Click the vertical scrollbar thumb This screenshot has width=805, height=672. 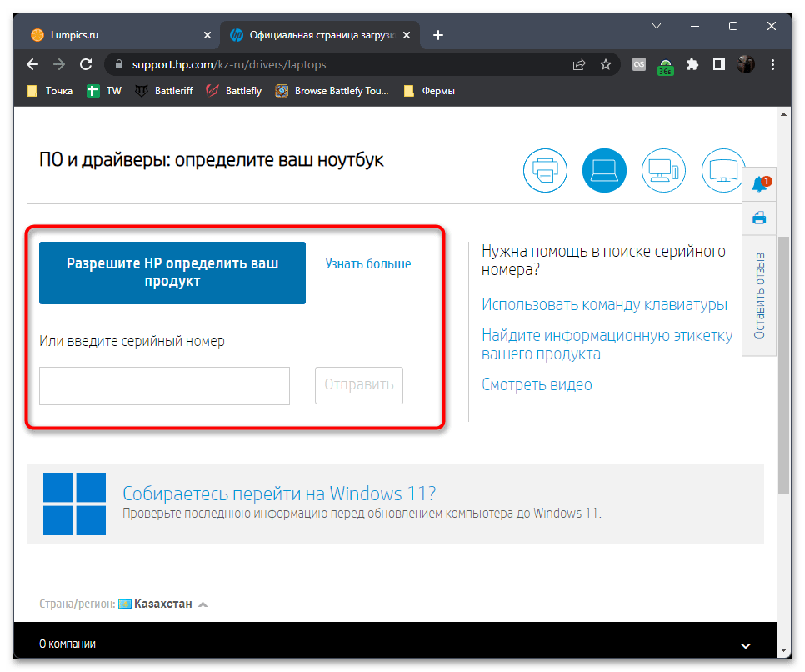(783, 365)
